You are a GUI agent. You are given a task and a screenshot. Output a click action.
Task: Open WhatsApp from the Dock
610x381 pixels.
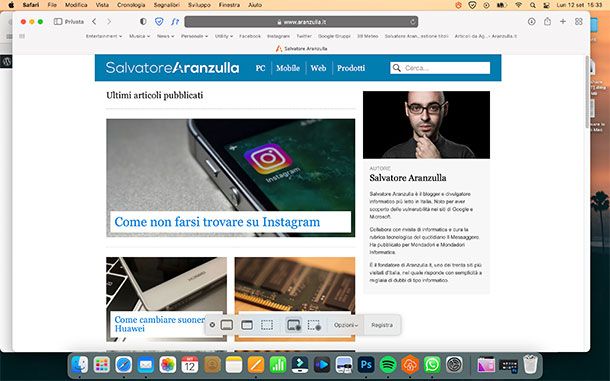coord(432,365)
